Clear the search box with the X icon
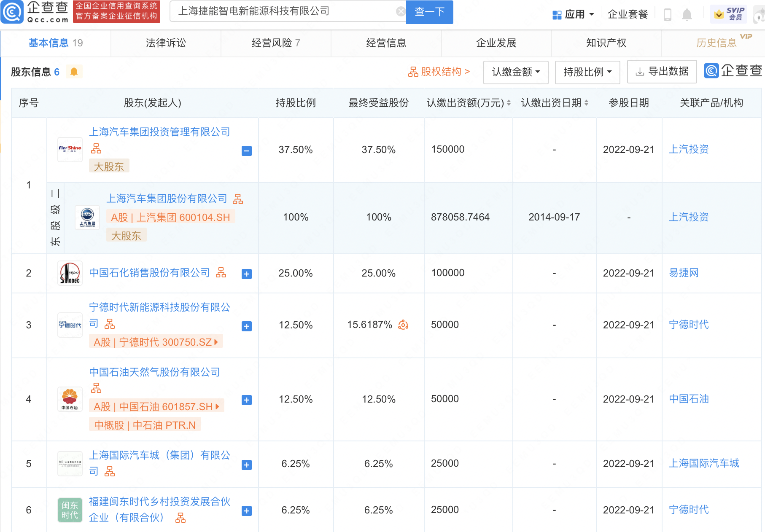765x532 pixels. pyautogui.click(x=401, y=11)
